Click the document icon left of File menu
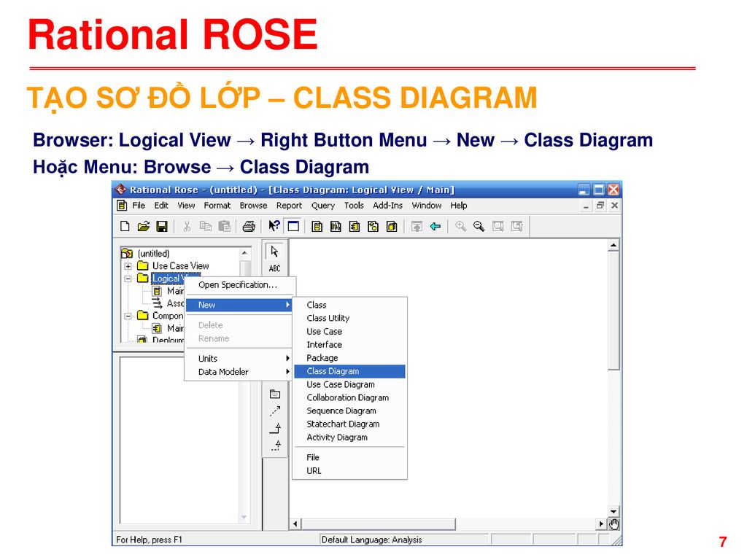This screenshot has width=747, height=560. click(x=122, y=206)
